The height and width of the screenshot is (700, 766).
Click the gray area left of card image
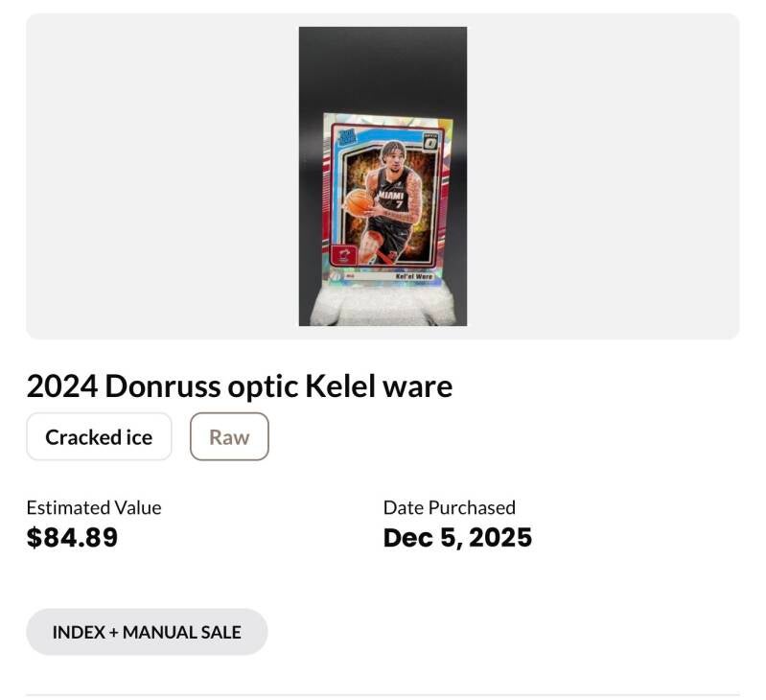point(163,177)
